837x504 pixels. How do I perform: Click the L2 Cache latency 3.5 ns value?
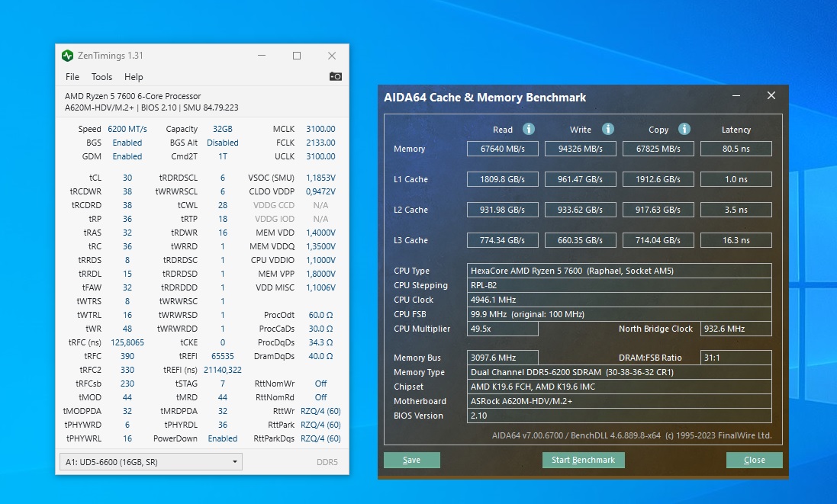pos(736,210)
